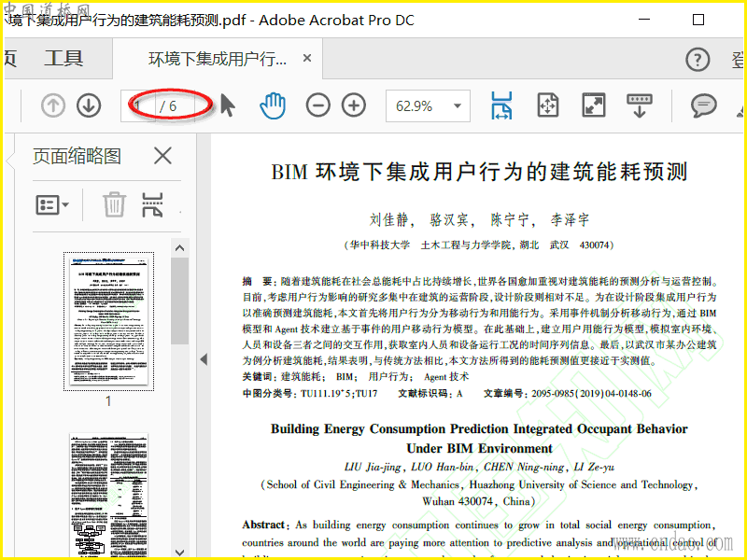747x560 pixels.
Task: Open the read mode toolbar icon
Action: pos(640,105)
